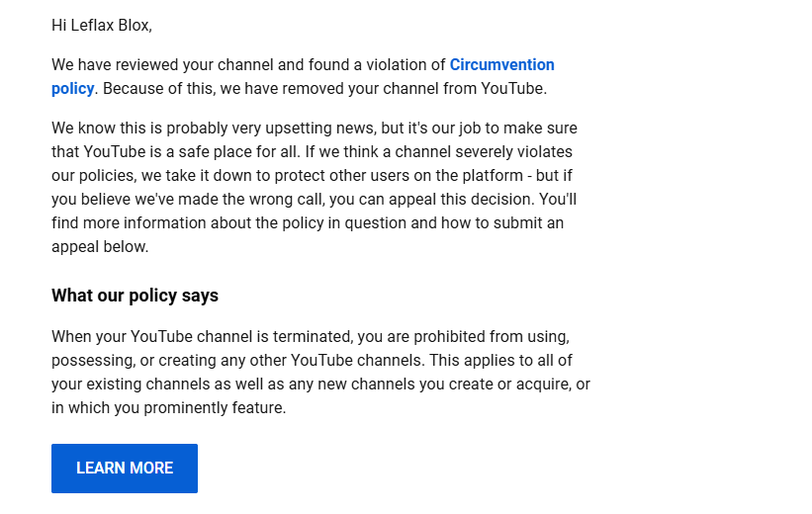
Task: Select the 'Hi Leflax Blox,' greeting text
Action: pos(102,26)
